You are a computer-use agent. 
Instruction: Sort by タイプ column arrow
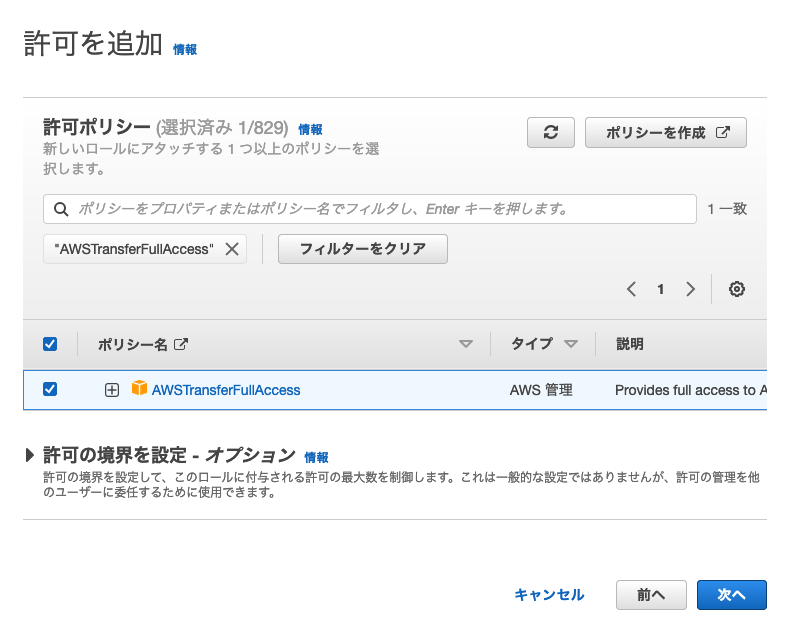pyautogui.click(x=571, y=344)
